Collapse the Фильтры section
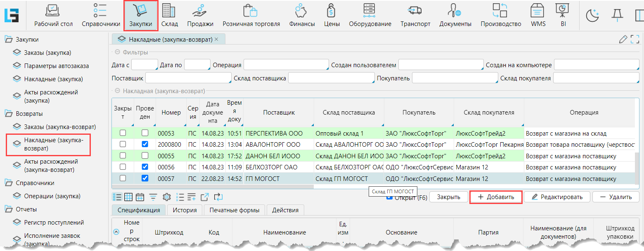The width and height of the screenshot is (644, 251). coord(117,52)
